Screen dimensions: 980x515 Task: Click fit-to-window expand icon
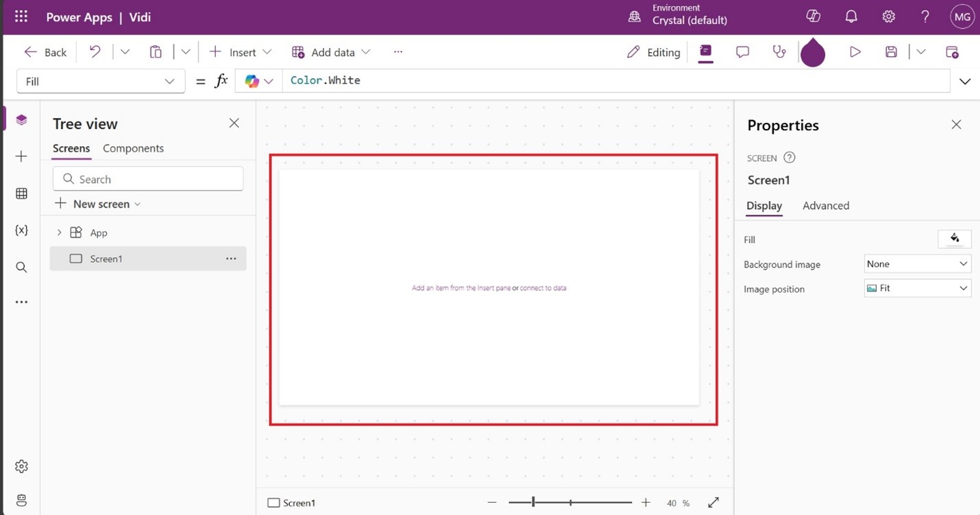point(713,503)
